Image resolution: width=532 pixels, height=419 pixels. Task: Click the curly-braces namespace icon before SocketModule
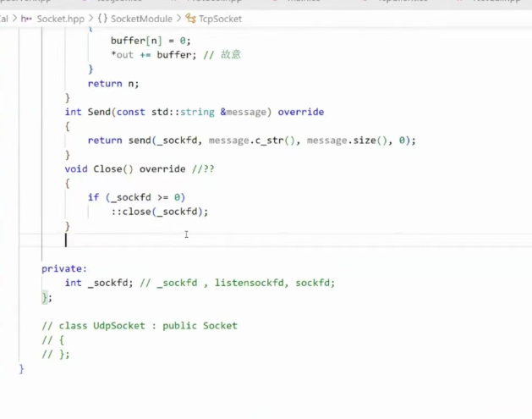pos(101,19)
